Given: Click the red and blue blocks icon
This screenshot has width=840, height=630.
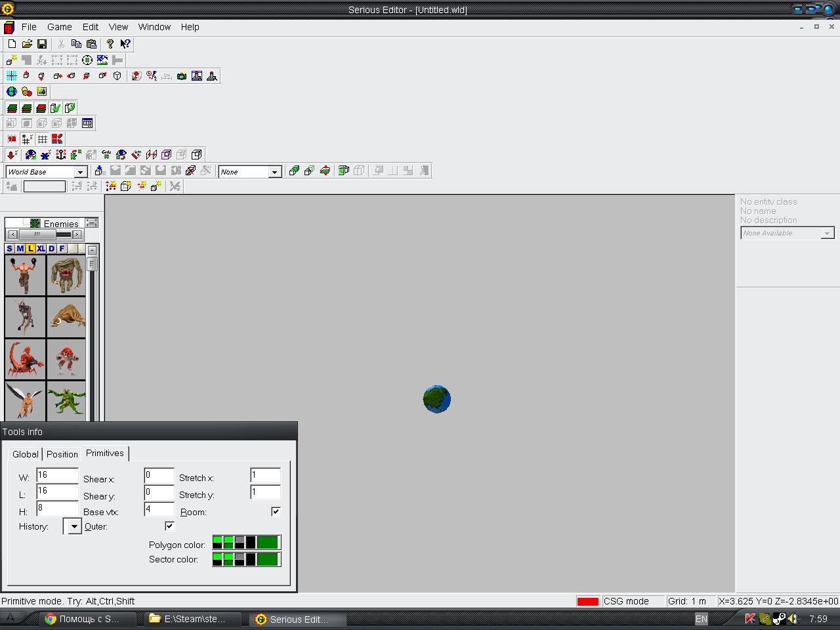Looking at the screenshot, I should pos(57,139).
